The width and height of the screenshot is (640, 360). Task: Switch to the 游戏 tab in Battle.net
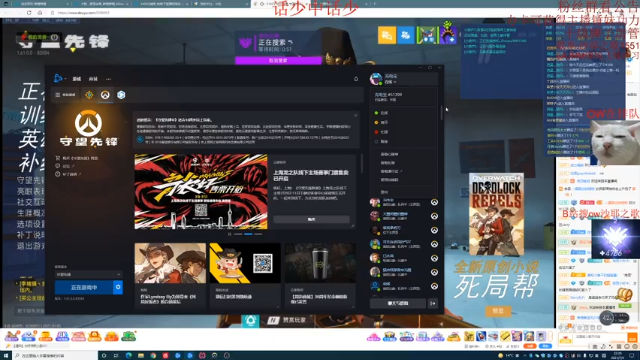click(77, 79)
